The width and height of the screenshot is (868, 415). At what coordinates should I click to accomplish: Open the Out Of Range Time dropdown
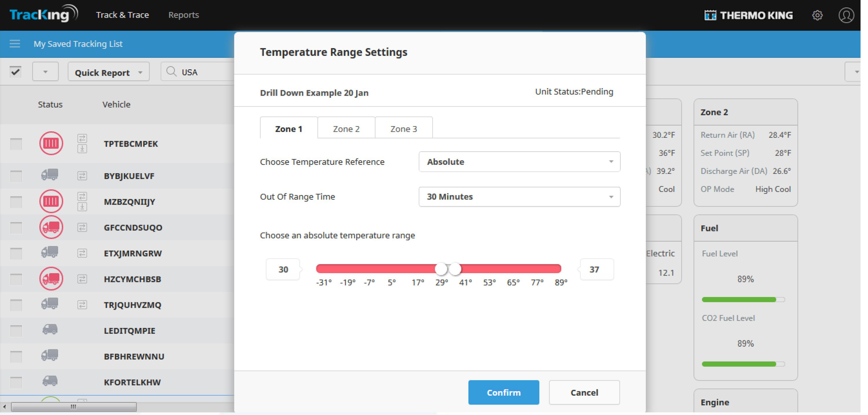pyautogui.click(x=519, y=197)
